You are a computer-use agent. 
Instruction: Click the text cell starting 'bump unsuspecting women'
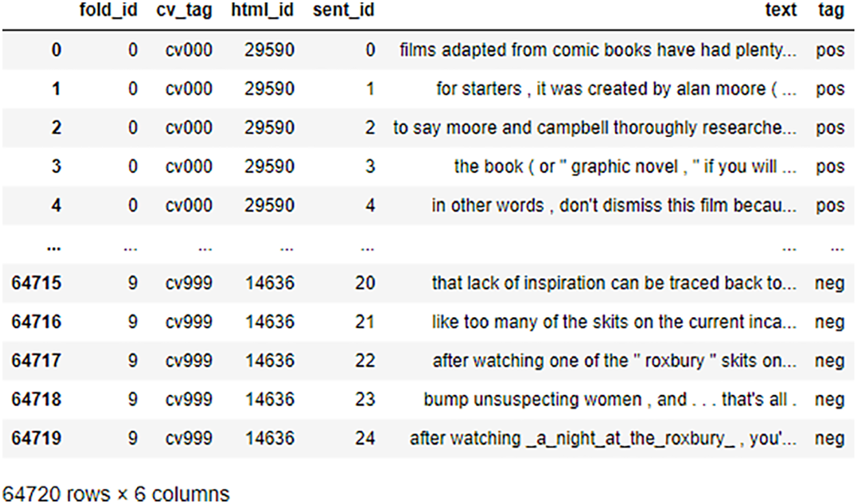click(x=610, y=399)
